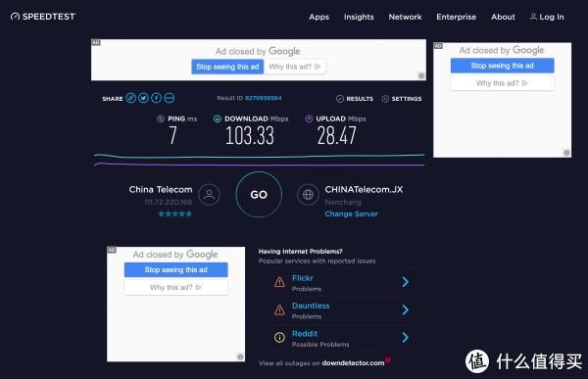Click CHINATelecom.JX server name

coord(364,190)
